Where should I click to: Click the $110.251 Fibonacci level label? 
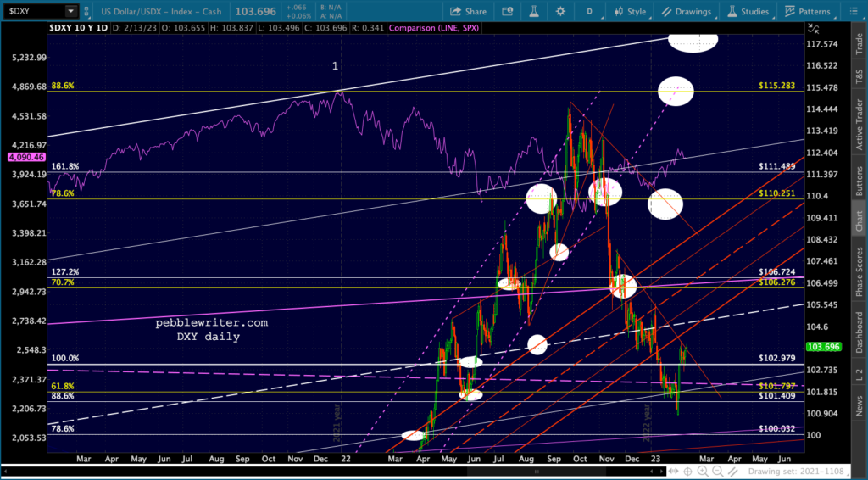(x=777, y=193)
